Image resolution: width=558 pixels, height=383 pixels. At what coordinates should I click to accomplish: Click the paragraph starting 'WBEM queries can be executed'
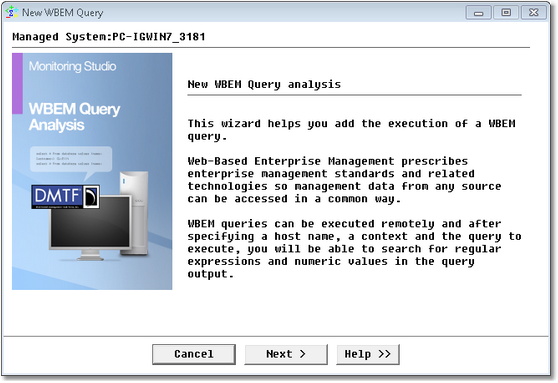pos(354,249)
